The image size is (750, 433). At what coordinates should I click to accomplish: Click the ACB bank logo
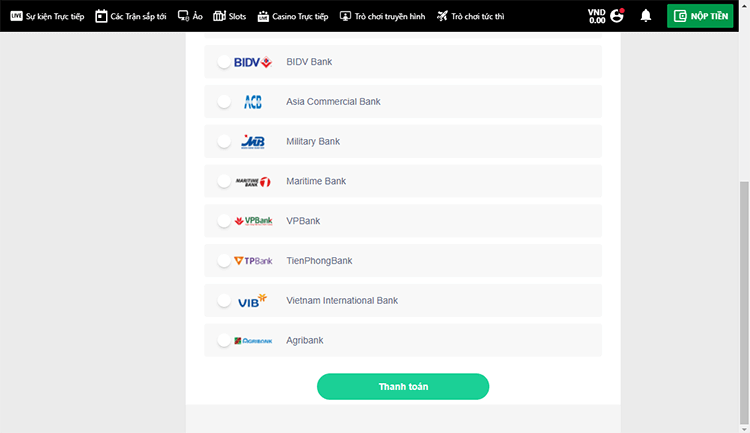pos(253,101)
